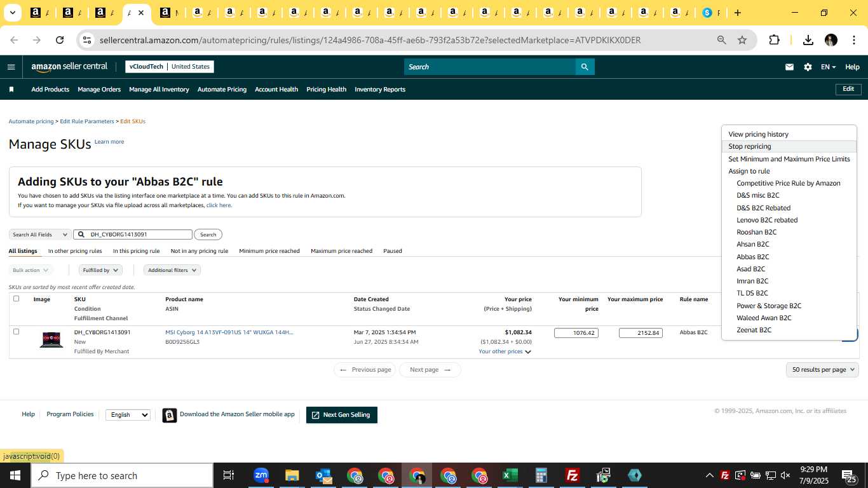Open Calculator from the taskbar
This screenshot has height=488, width=868.
[541, 475]
